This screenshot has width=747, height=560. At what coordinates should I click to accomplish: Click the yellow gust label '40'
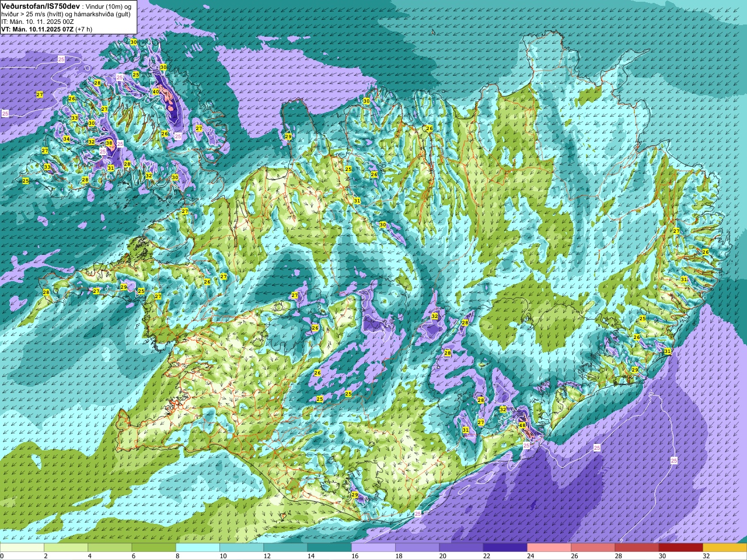coord(156,92)
